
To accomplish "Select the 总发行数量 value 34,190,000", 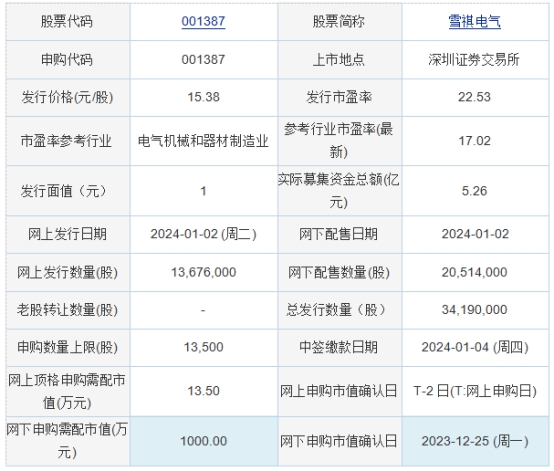I will pos(475,310).
